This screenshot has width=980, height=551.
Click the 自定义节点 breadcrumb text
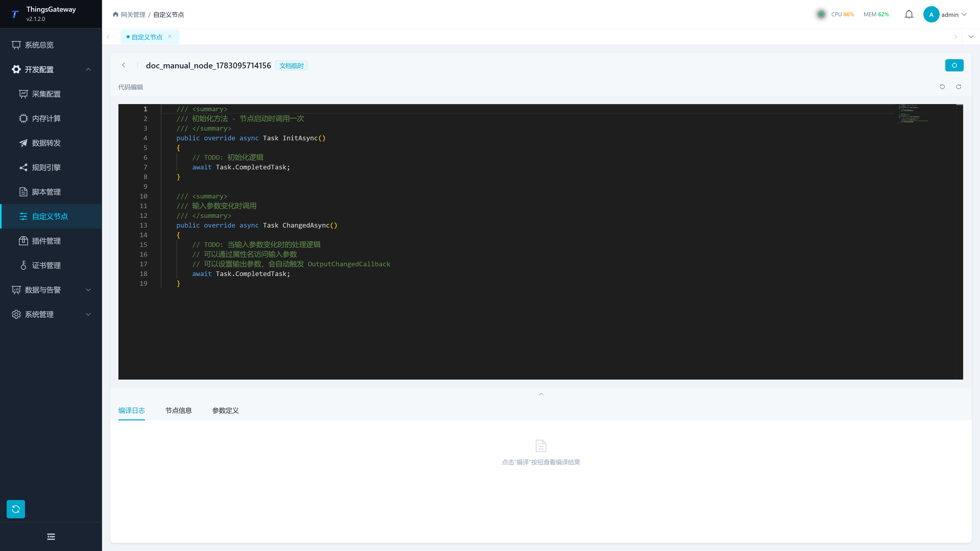point(168,15)
